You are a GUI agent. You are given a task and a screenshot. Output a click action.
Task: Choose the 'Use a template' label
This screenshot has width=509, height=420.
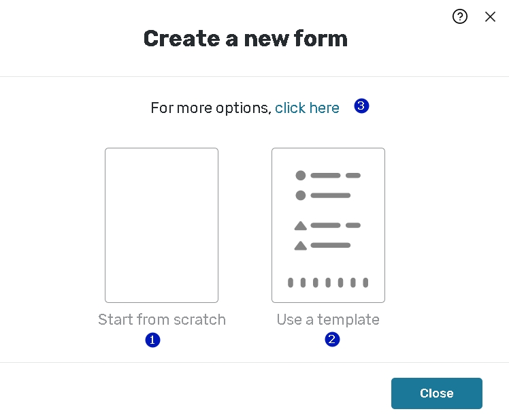tap(328, 319)
